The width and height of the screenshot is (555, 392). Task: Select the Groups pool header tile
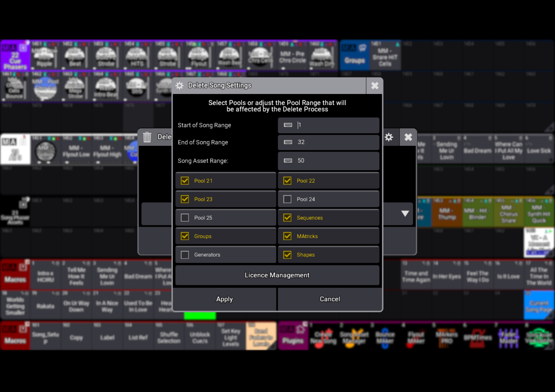click(x=355, y=55)
